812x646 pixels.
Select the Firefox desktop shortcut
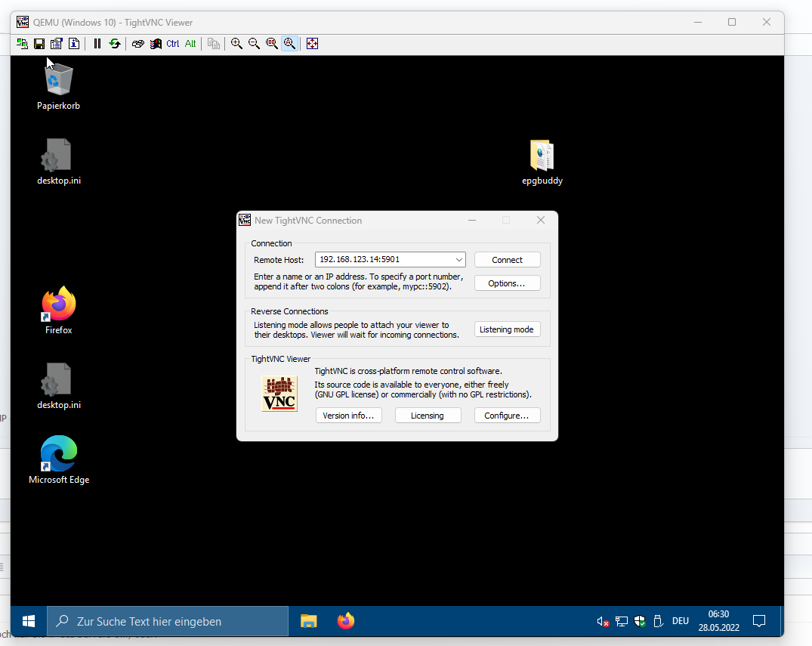click(x=58, y=311)
